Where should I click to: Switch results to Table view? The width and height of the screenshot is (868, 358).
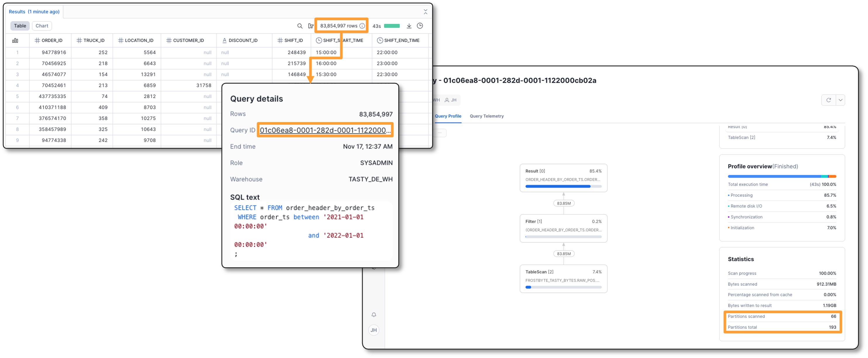tap(20, 26)
